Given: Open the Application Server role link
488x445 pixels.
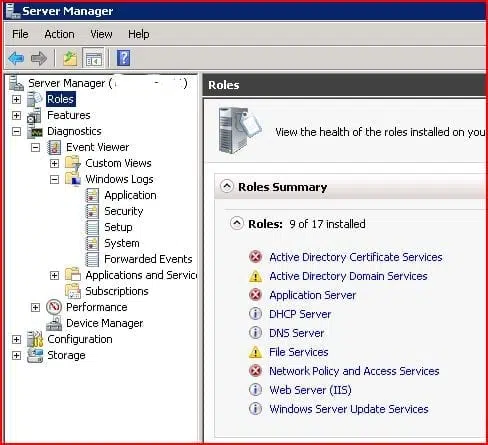Looking at the screenshot, I should tap(313, 295).
